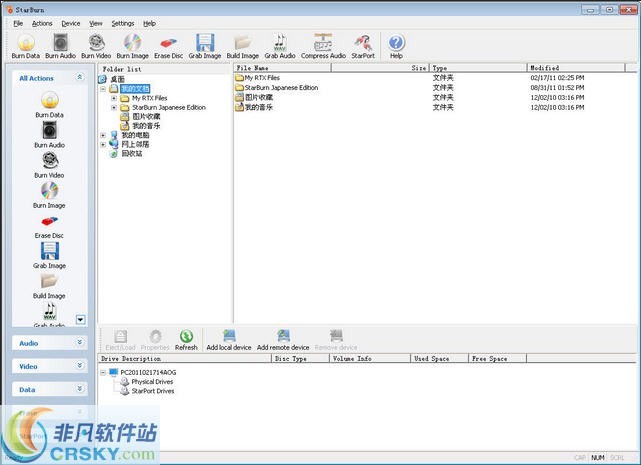Viewport: 641px width, 465px height.
Task: Click the sidebar scroll-down arrow button
Action: tap(81, 319)
